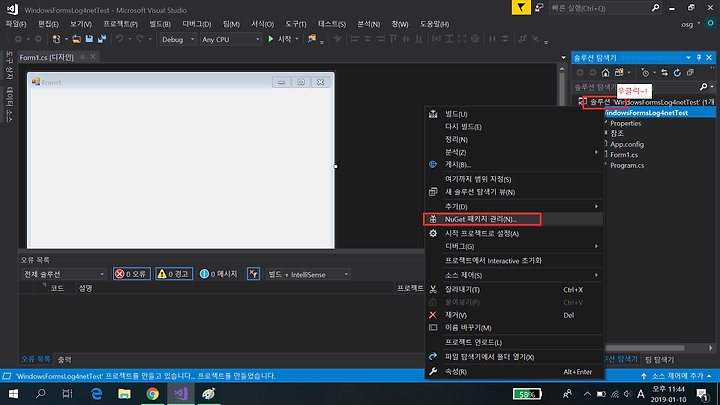This screenshot has width=720, height=405.
Task: Save the current file with the disk icon
Action: [x=89, y=39]
